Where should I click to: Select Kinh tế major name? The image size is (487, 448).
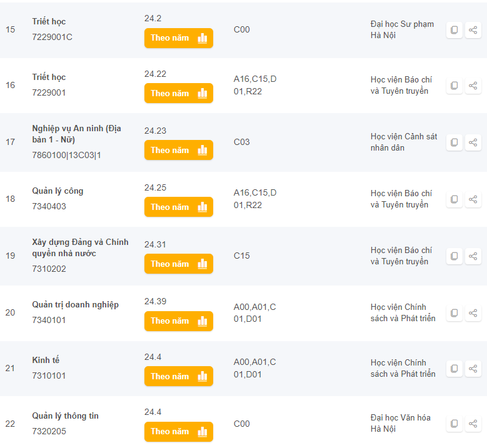coord(46,361)
